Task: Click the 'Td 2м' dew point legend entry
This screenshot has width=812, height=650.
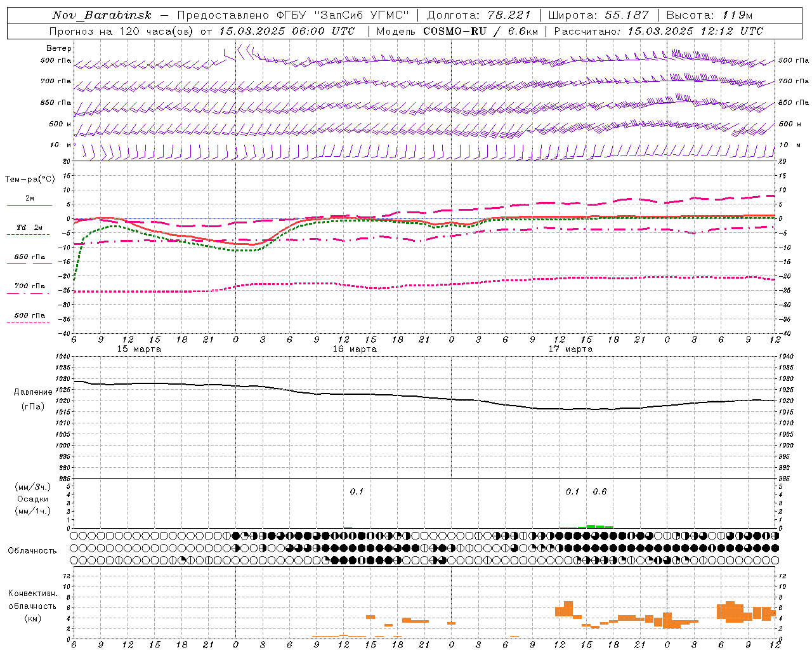Action: click(30, 227)
